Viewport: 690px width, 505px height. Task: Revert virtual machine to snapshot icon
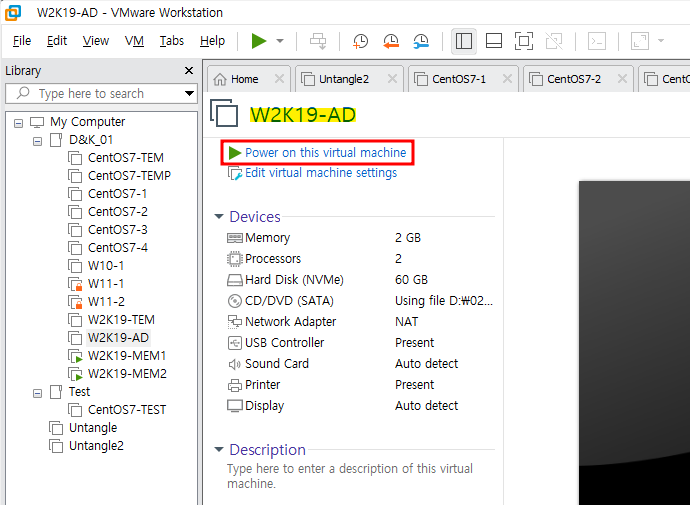(x=391, y=41)
